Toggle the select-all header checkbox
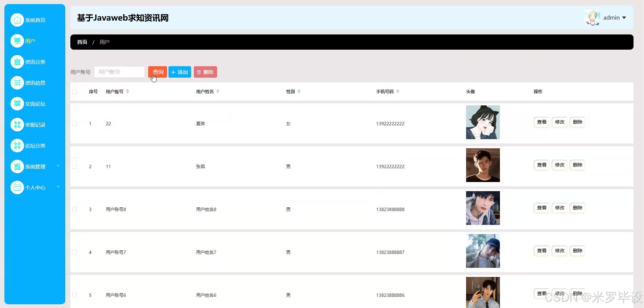This screenshot has width=644, height=308. click(x=74, y=92)
